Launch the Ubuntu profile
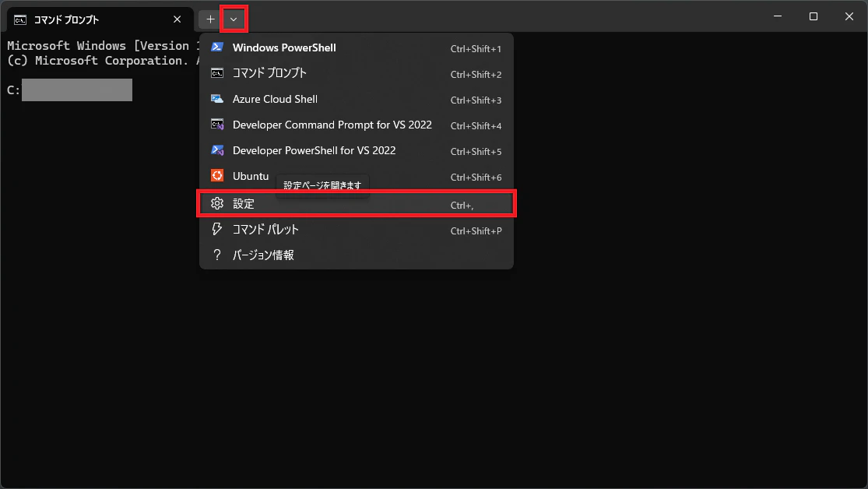Image resolution: width=868 pixels, height=489 pixels. [357, 176]
